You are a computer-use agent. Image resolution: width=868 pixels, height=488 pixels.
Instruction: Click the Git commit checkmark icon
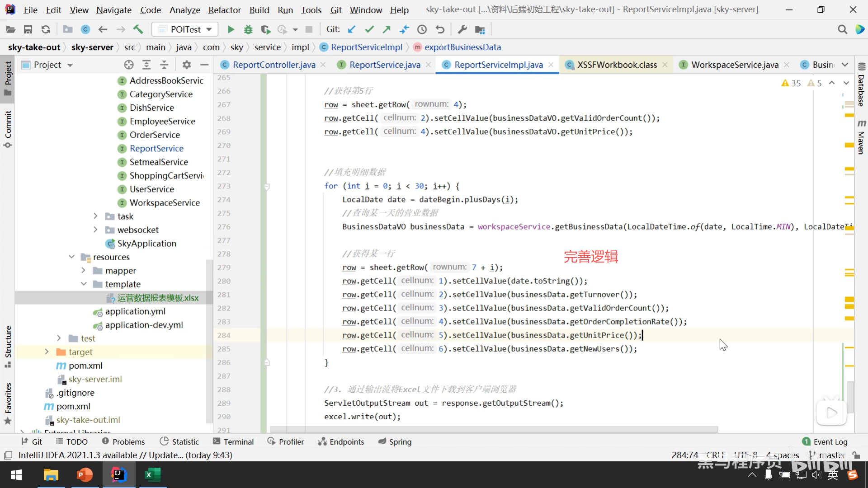(x=369, y=29)
